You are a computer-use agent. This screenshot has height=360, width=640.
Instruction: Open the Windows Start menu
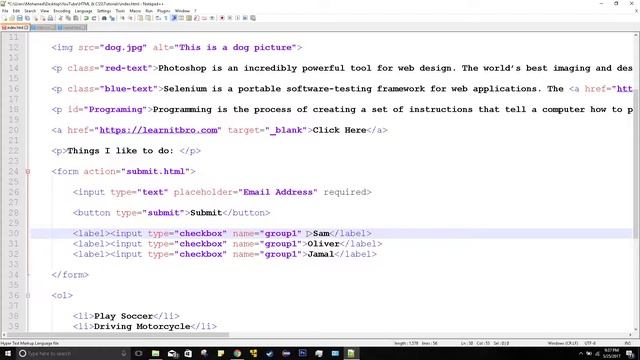tap(7, 353)
